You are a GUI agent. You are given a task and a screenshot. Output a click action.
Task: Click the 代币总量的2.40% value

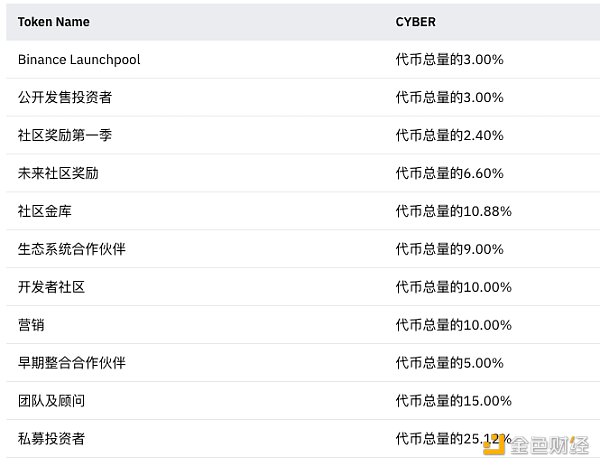[x=449, y=135]
